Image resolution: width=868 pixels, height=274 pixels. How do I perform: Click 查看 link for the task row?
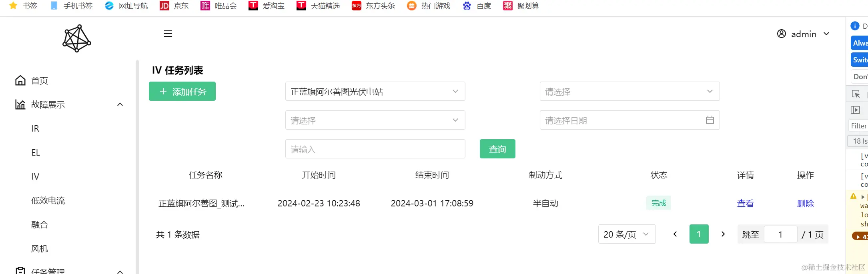tap(745, 203)
